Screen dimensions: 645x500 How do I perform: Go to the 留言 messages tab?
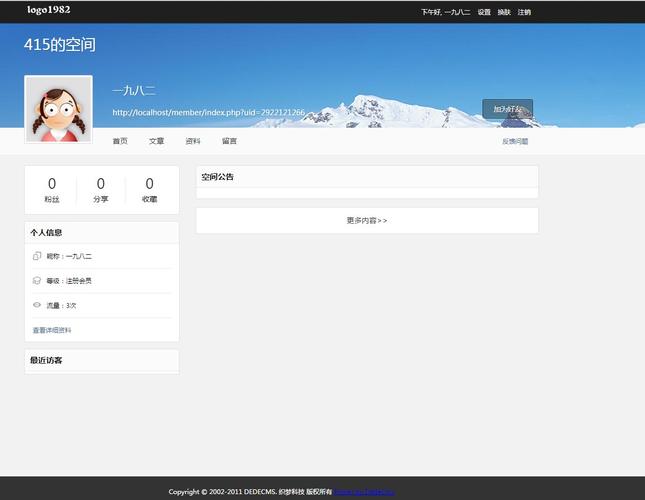point(229,142)
